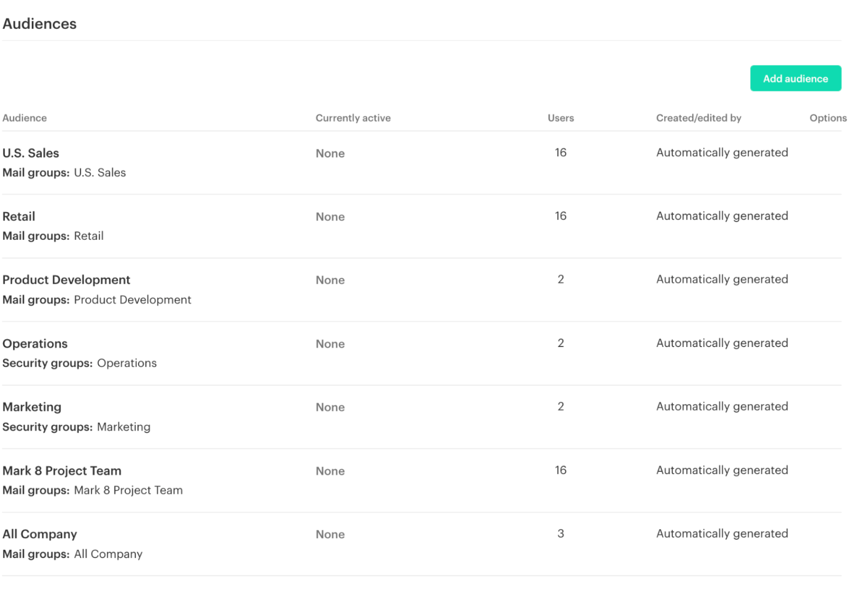Click the Add audience button
The image size is (868, 603).
795,78
